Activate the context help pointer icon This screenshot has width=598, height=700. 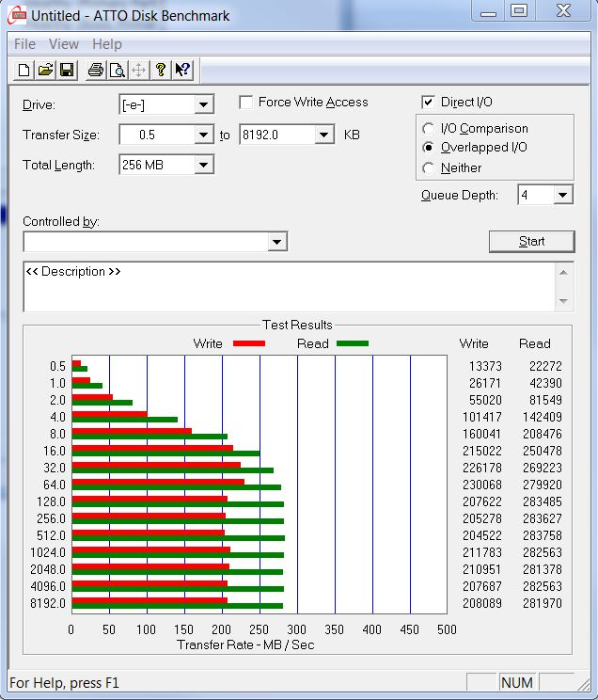tap(182, 70)
